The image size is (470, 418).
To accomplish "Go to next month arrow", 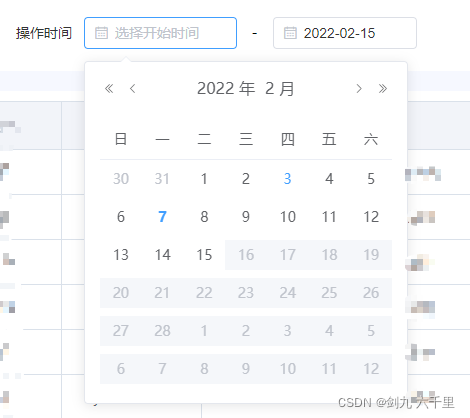I will [x=359, y=89].
